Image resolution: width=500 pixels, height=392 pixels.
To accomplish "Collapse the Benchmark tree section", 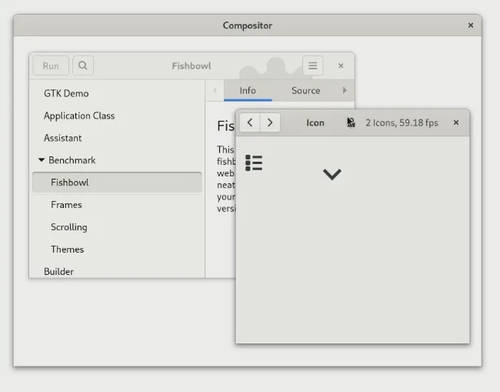I will pyautogui.click(x=41, y=160).
